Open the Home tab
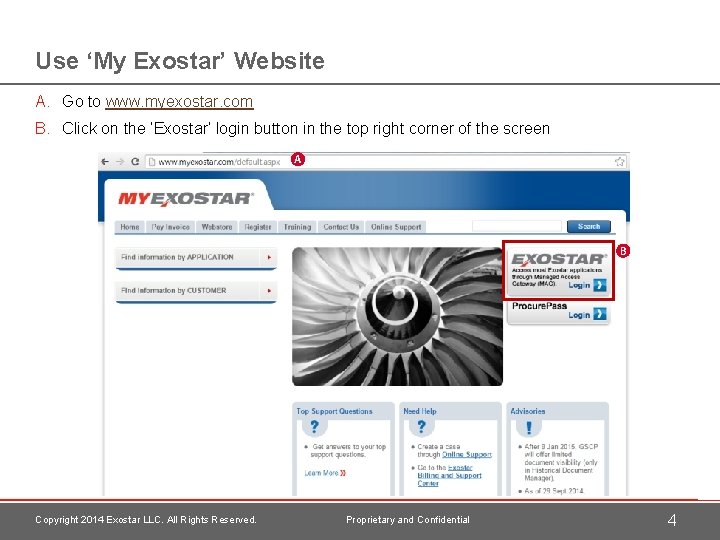Viewport: 720px width, 540px height. click(x=129, y=227)
